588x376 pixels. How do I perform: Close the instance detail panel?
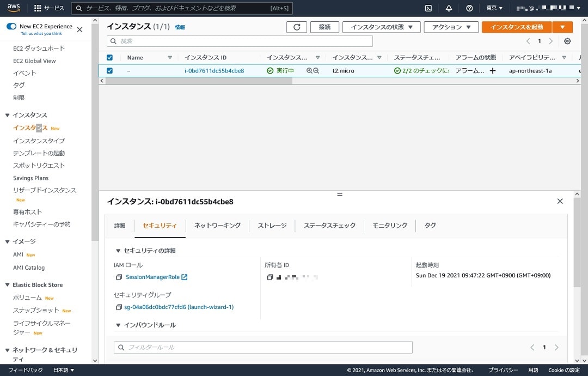click(560, 201)
